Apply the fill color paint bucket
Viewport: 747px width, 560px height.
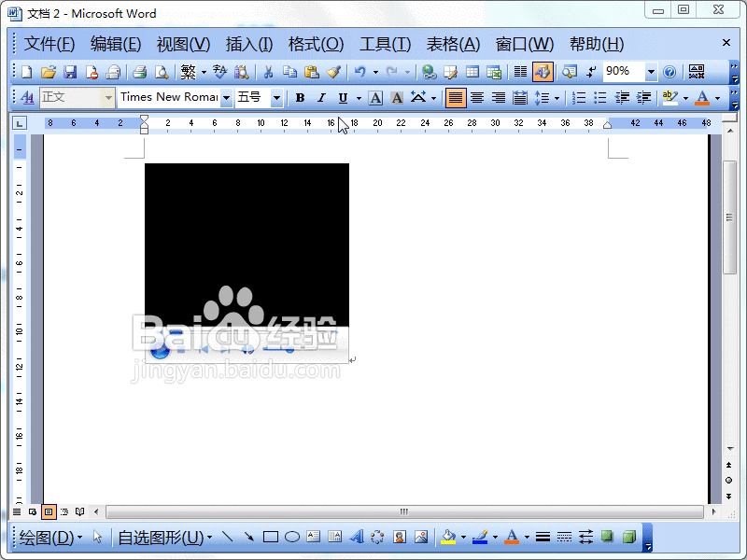pyautogui.click(x=448, y=538)
